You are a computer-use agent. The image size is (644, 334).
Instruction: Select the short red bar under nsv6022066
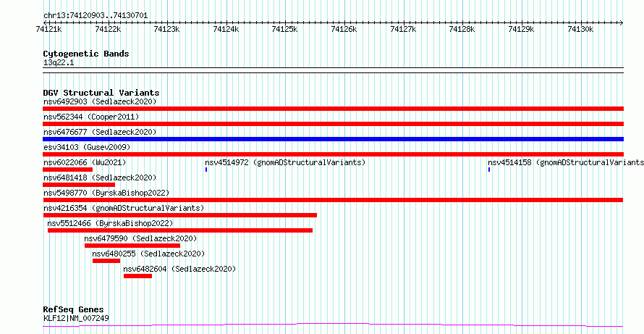pyautogui.click(x=68, y=170)
